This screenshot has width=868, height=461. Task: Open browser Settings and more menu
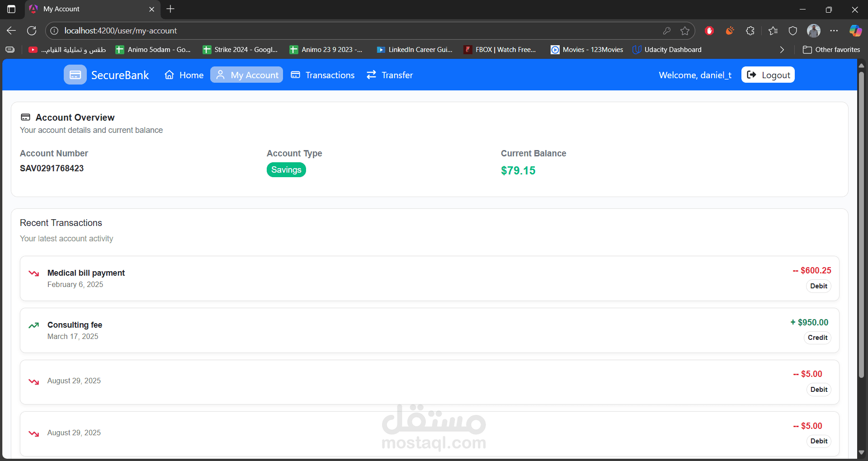point(834,31)
